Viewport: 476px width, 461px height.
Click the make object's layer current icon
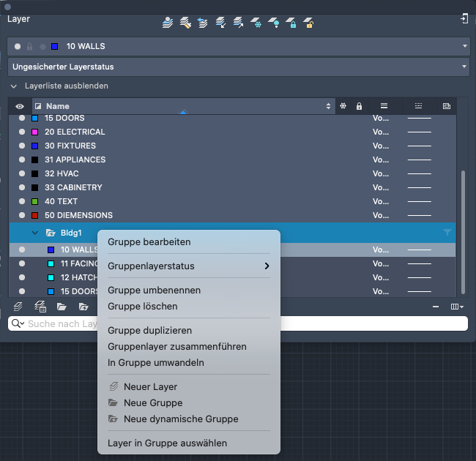168,23
